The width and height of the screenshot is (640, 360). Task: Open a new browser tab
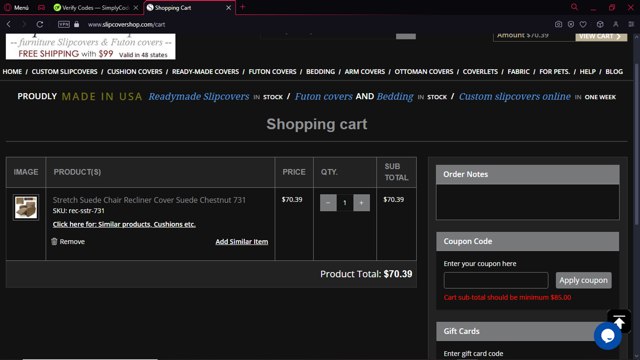click(242, 7)
